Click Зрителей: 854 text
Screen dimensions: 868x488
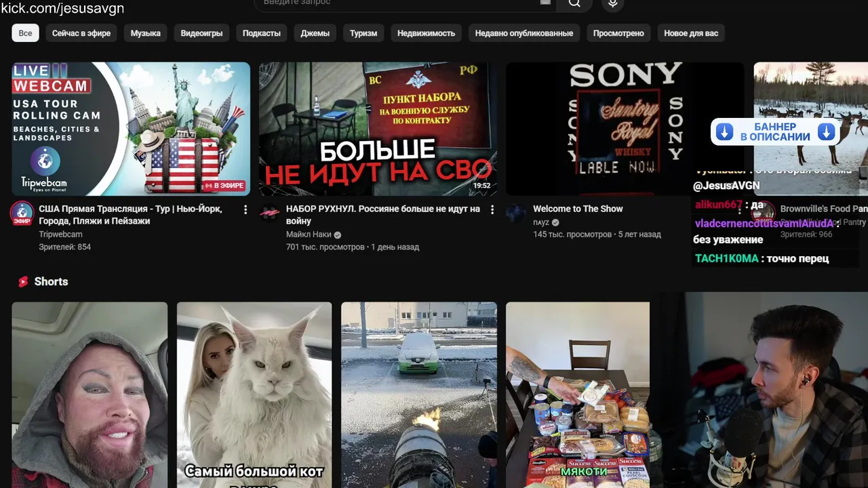[64, 247]
